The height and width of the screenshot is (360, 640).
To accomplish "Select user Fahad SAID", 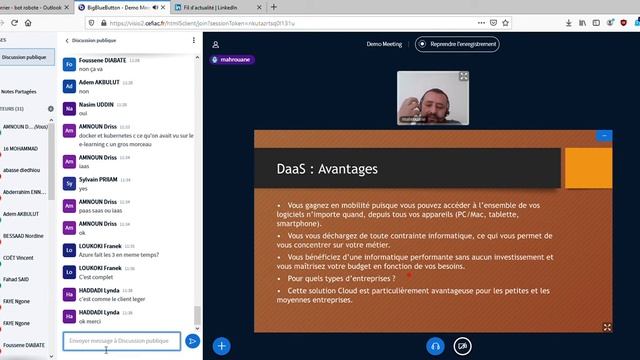I will pyautogui.click(x=16, y=280).
